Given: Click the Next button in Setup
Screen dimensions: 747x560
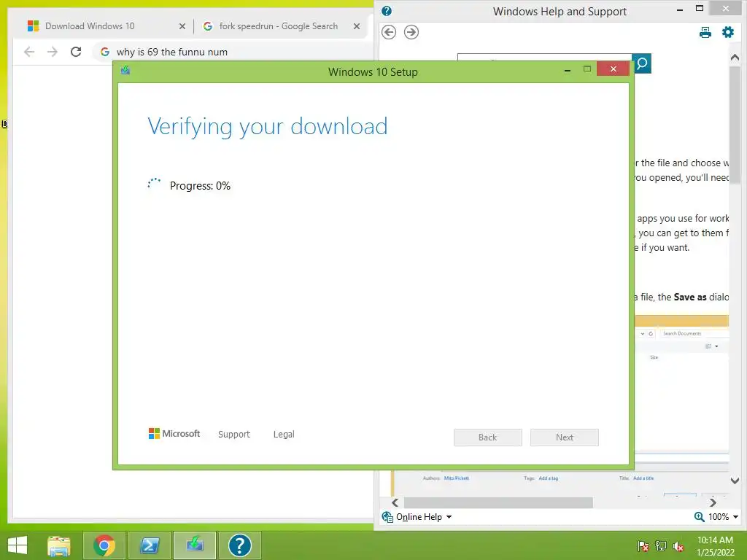Looking at the screenshot, I should tap(565, 437).
